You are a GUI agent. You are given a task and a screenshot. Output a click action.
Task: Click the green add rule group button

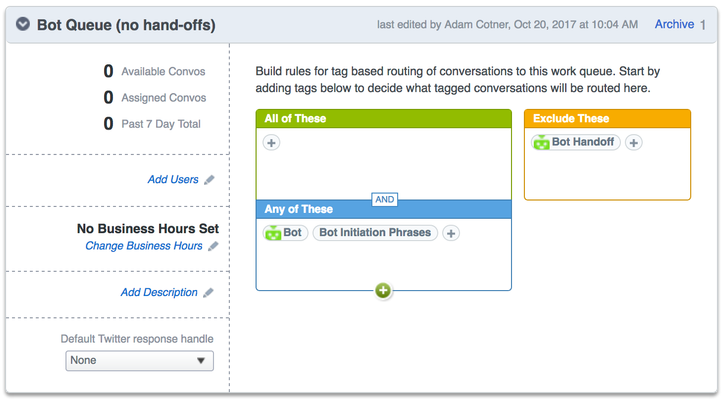coord(383,290)
